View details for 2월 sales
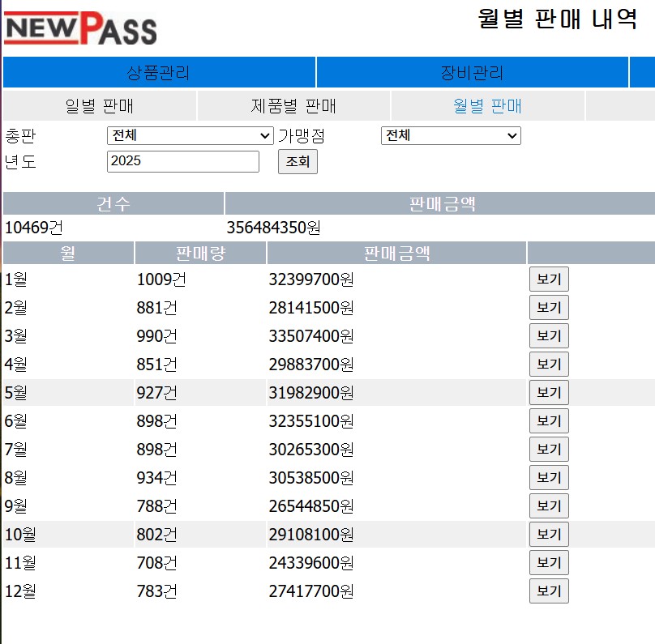 coord(549,308)
